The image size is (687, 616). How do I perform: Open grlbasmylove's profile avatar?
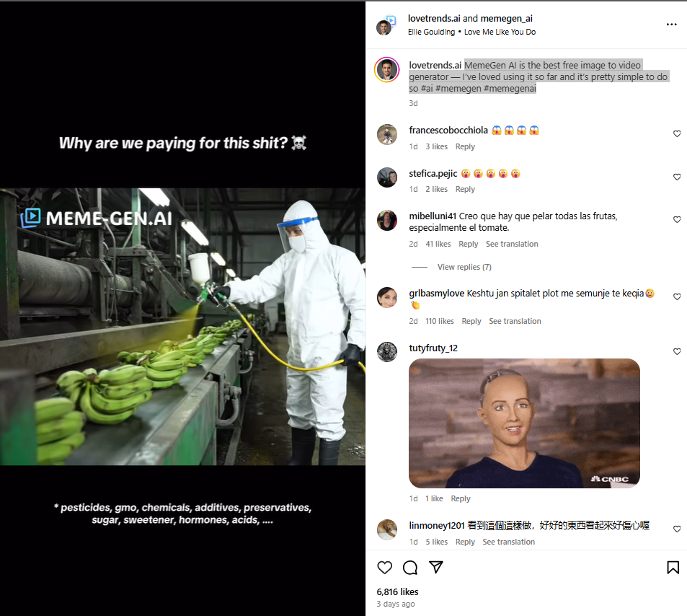tap(387, 297)
